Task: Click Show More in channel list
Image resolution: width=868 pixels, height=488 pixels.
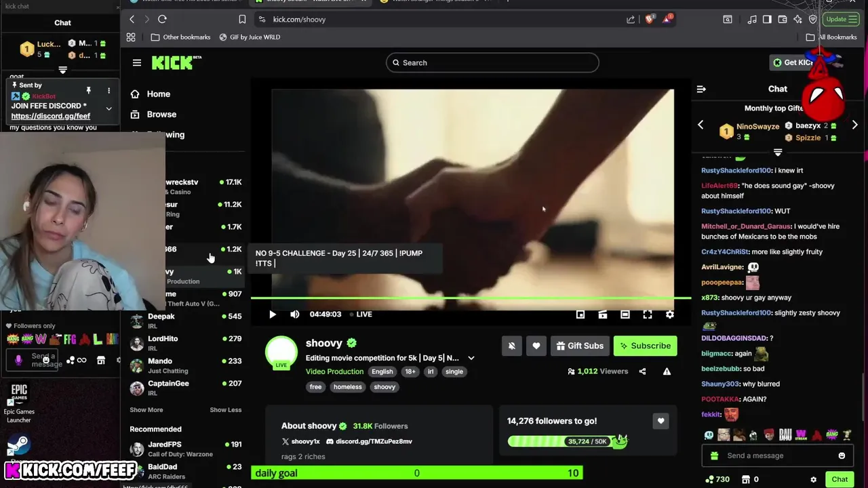Action: tap(146, 410)
